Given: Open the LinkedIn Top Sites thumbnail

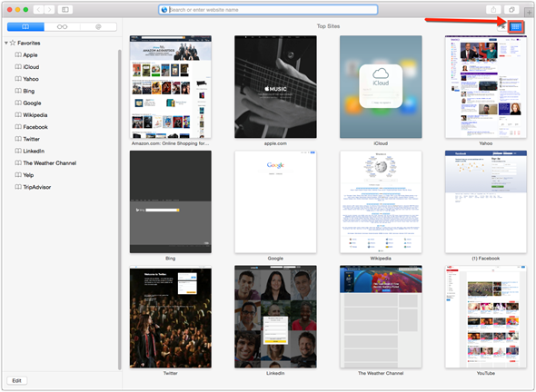Looking at the screenshot, I should (275, 317).
